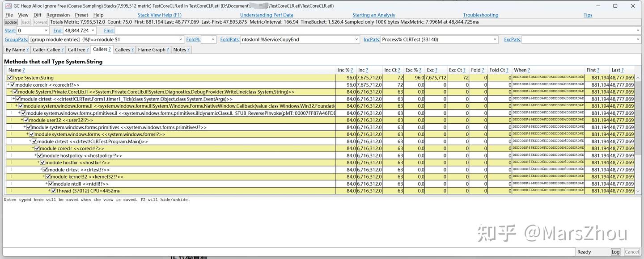Sort by the Inc % column header
Screen dimensions: 644x259
[x=343, y=70]
